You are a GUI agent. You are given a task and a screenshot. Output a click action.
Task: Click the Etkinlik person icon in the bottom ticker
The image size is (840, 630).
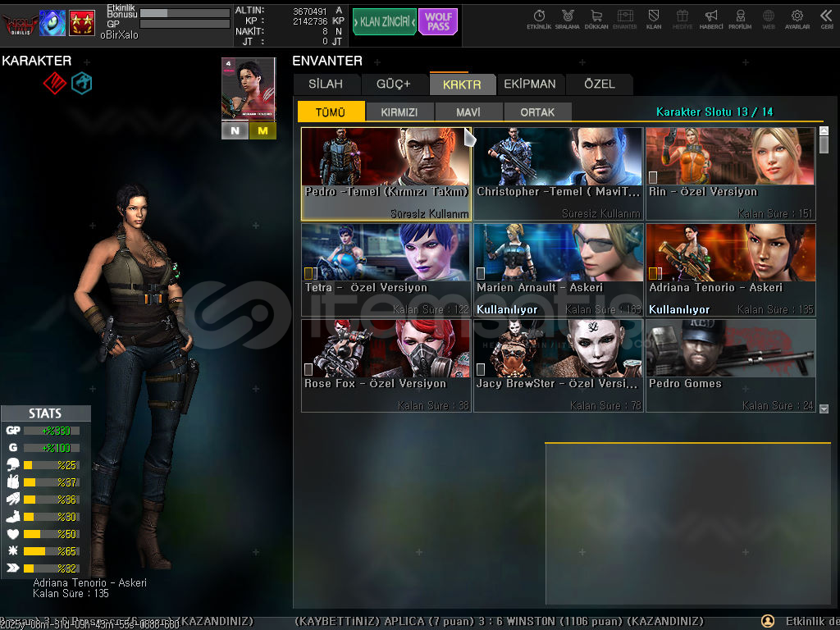pyautogui.click(x=768, y=622)
